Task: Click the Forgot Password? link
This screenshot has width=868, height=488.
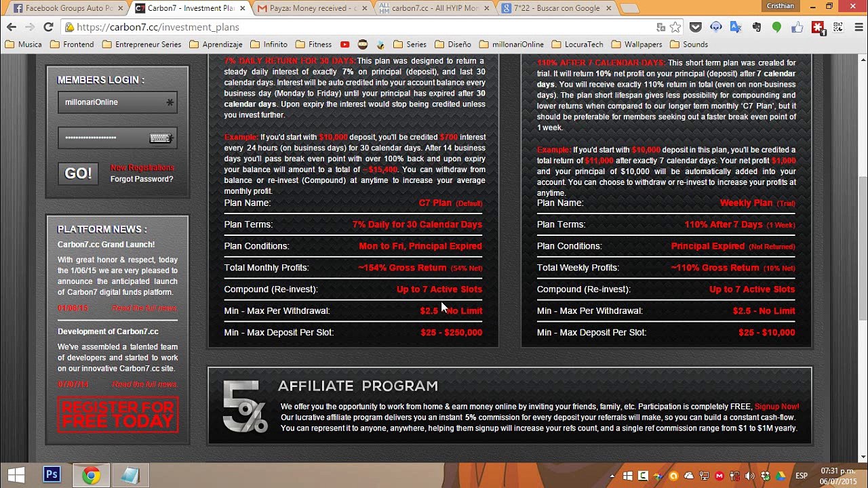Action: (x=142, y=179)
